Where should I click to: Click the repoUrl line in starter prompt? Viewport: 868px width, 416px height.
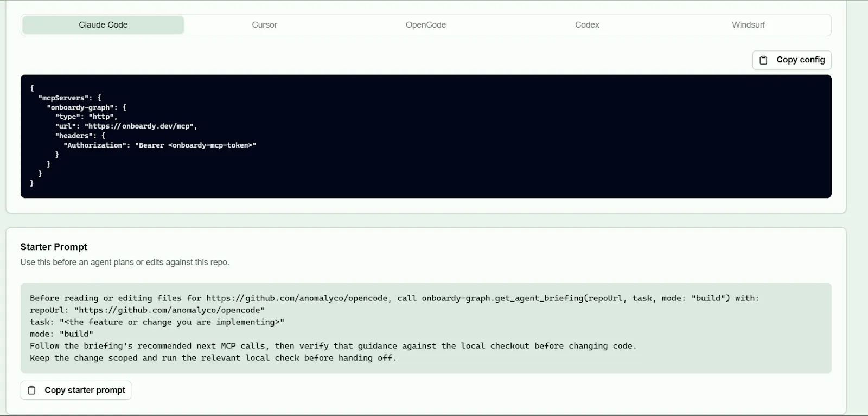(x=148, y=310)
